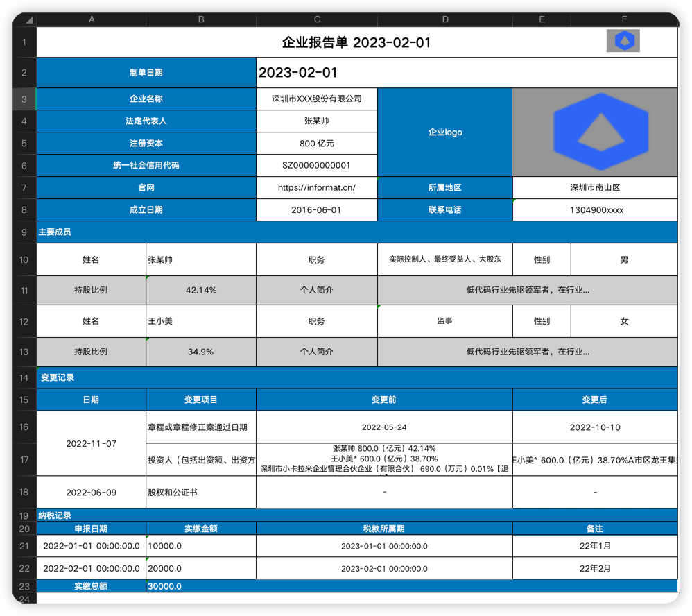Select the 2022-11-07 change record date cell

(91, 443)
